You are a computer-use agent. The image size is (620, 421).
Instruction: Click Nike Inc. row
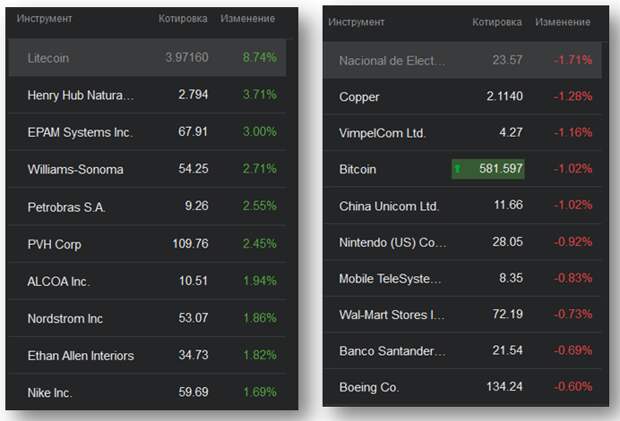147,392
